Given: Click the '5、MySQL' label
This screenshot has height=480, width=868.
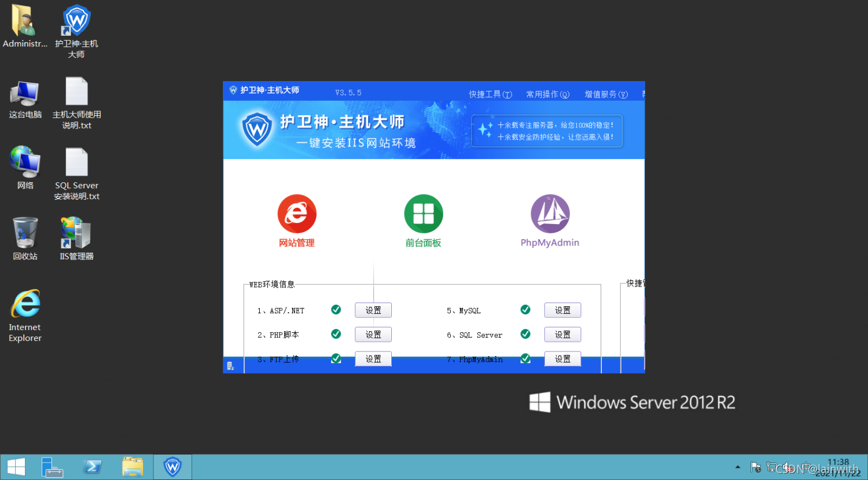Looking at the screenshot, I should (x=464, y=311).
